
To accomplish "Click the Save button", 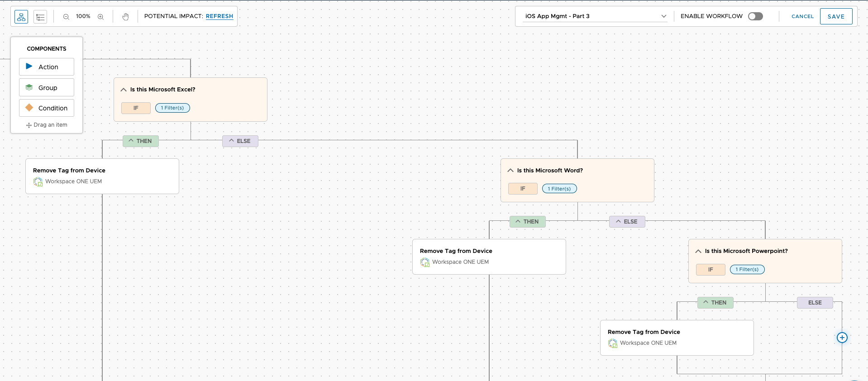I will coord(836,16).
